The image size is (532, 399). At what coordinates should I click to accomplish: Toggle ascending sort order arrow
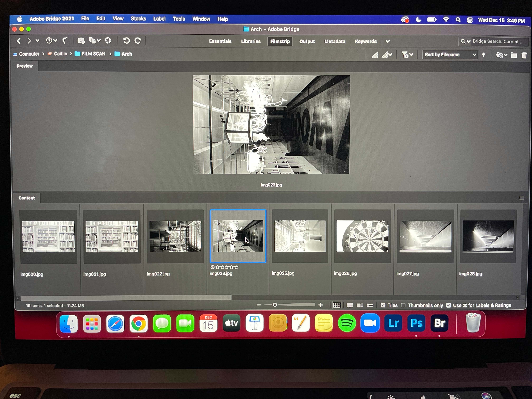point(483,55)
